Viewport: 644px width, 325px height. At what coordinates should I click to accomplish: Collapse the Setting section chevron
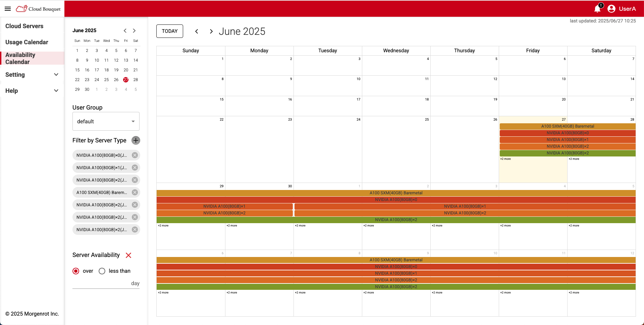(x=56, y=75)
